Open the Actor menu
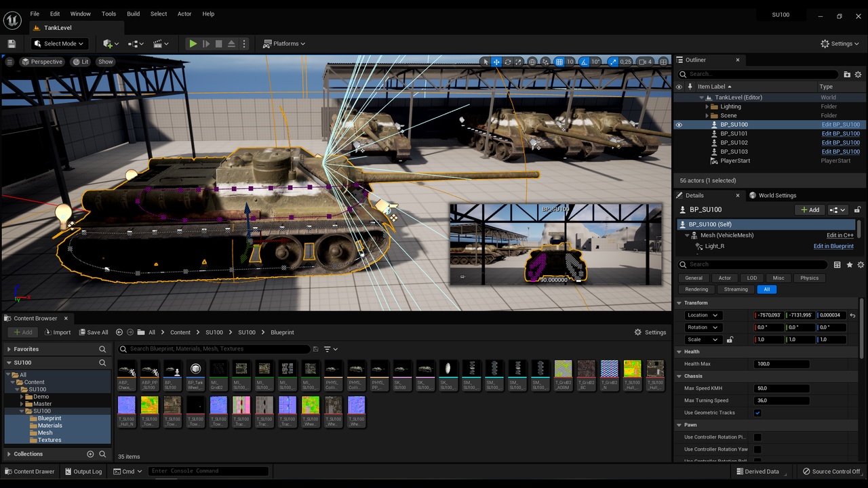This screenshot has width=868, height=488. click(184, 14)
